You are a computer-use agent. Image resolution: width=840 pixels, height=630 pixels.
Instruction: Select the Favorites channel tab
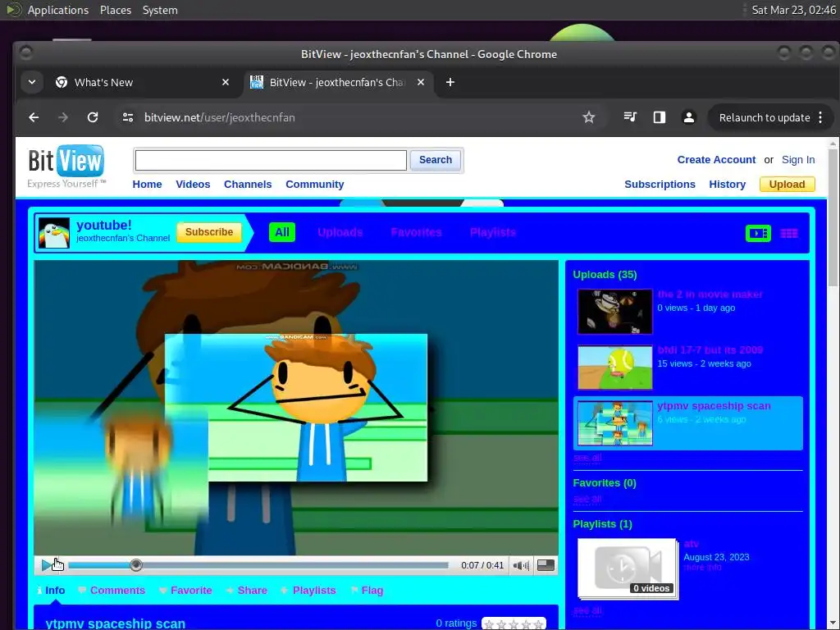pyautogui.click(x=416, y=232)
